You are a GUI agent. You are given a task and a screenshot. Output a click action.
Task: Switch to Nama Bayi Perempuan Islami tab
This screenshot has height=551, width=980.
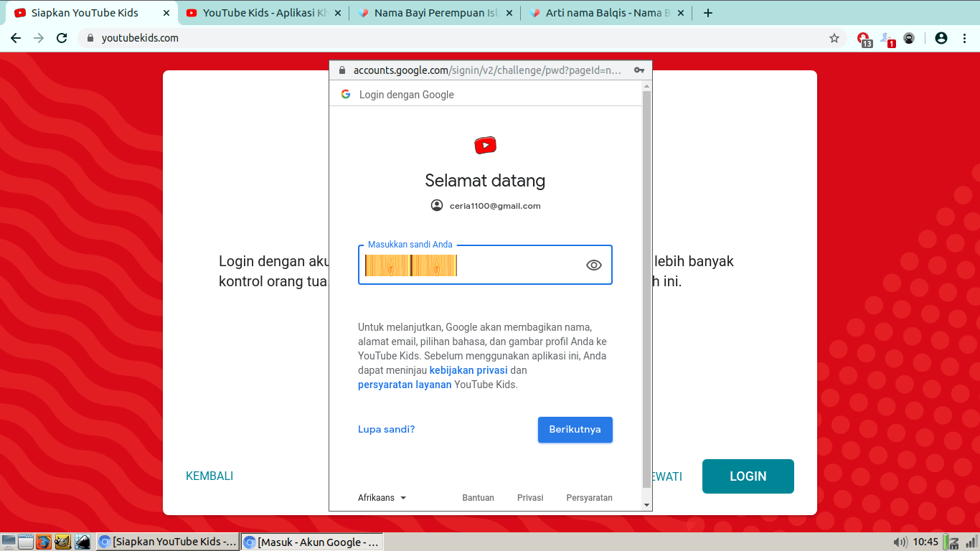point(435,13)
